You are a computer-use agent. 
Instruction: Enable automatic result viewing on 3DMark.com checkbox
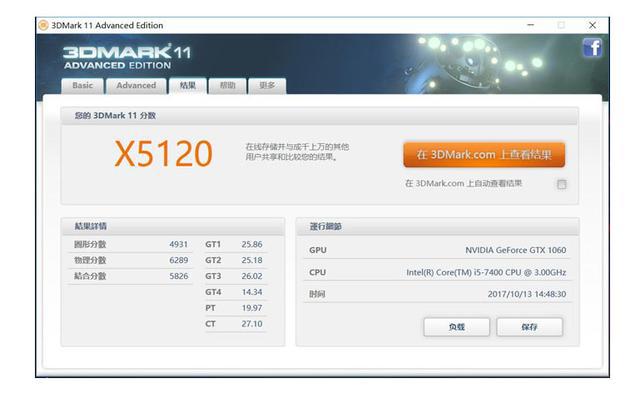pos(562,184)
